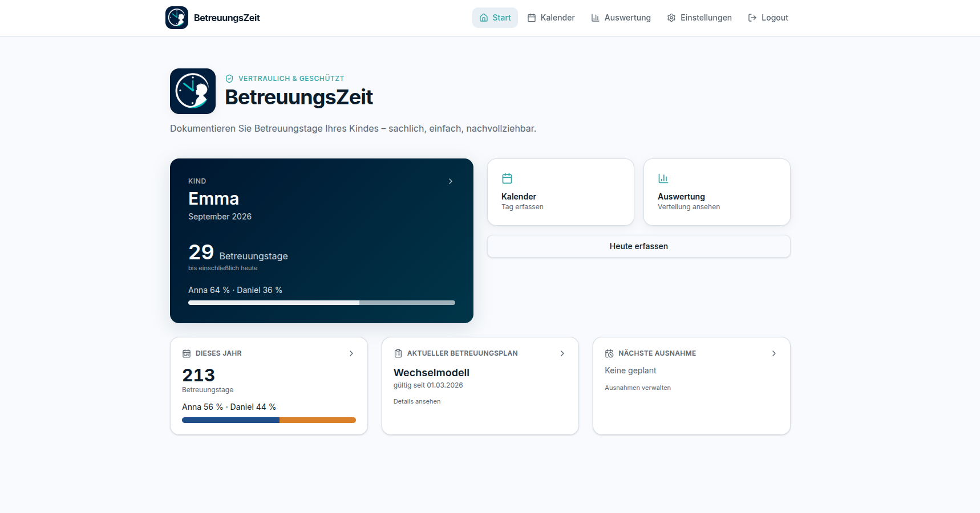Open the Einstellungen nav label
Image resolution: width=980 pixels, height=513 pixels.
[x=706, y=18]
